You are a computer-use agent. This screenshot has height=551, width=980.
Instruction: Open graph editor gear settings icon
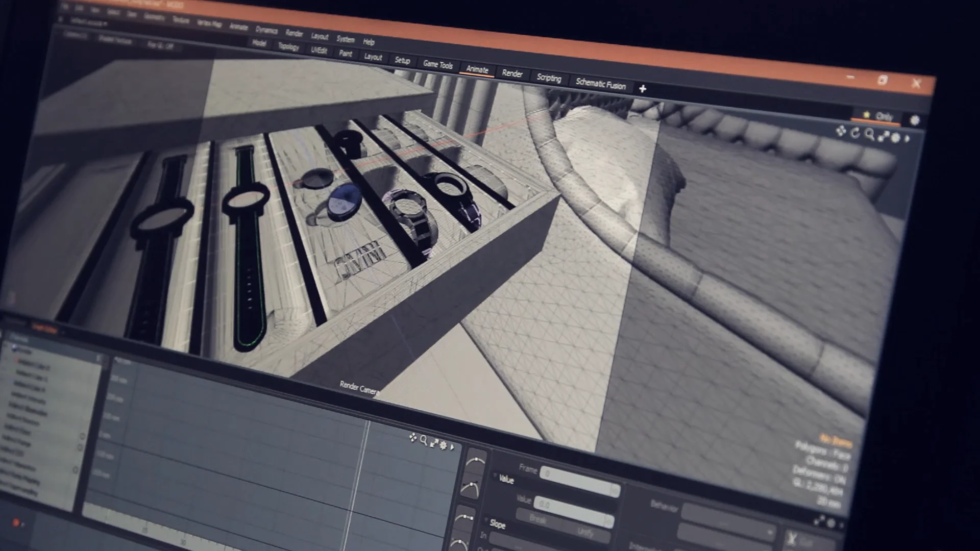click(443, 445)
